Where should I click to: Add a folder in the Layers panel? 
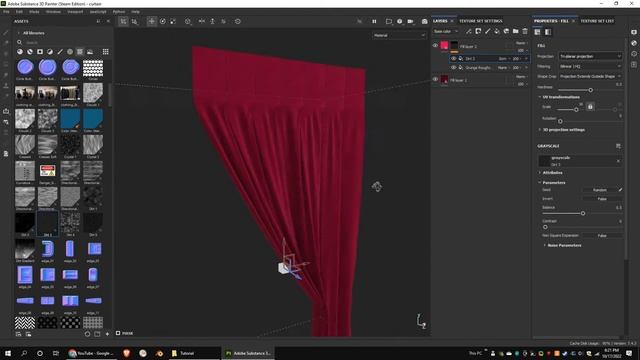(x=516, y=31)
